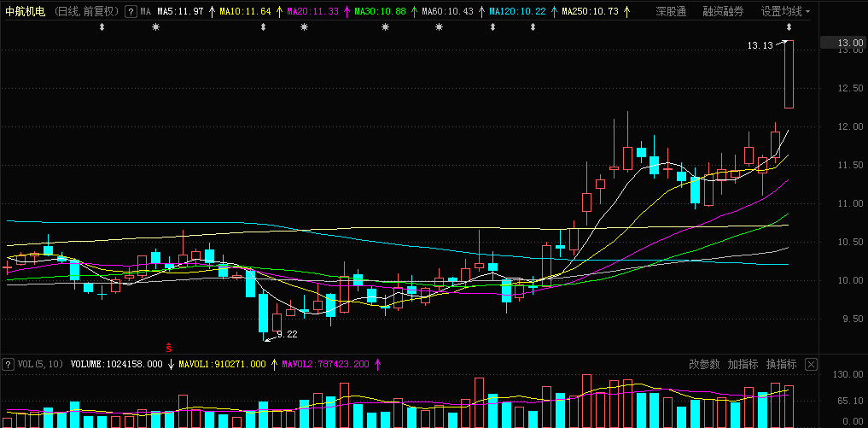Click the first star-shaped event marker

click(155, 27)
